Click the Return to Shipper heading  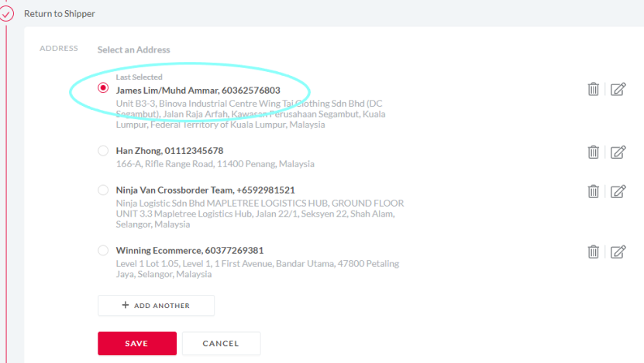(60, 13)
